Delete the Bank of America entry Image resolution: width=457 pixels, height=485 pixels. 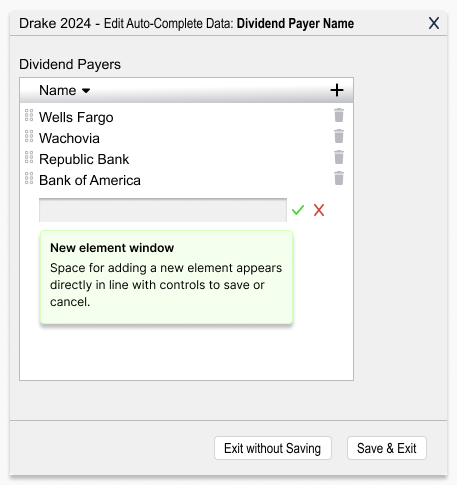tap(339, 178)
